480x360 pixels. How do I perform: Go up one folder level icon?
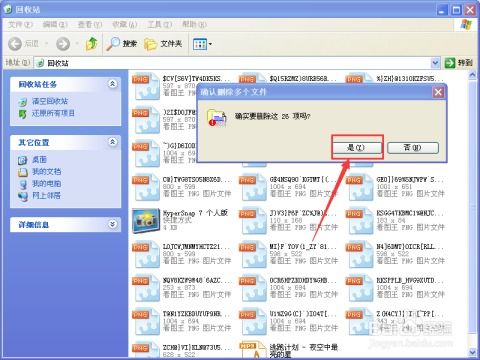(92, 44)
